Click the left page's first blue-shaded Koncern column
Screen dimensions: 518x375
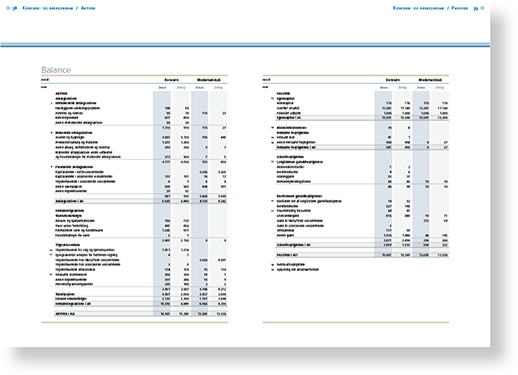(162, 203)
